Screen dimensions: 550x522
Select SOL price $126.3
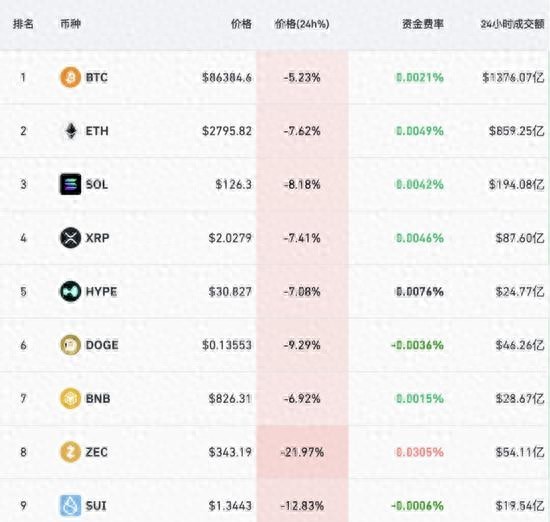point(234,184)
